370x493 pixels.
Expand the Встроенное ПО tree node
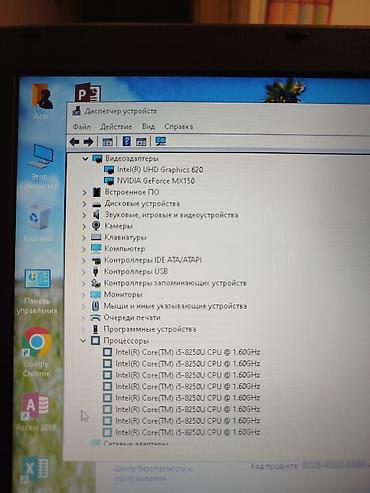84,193
